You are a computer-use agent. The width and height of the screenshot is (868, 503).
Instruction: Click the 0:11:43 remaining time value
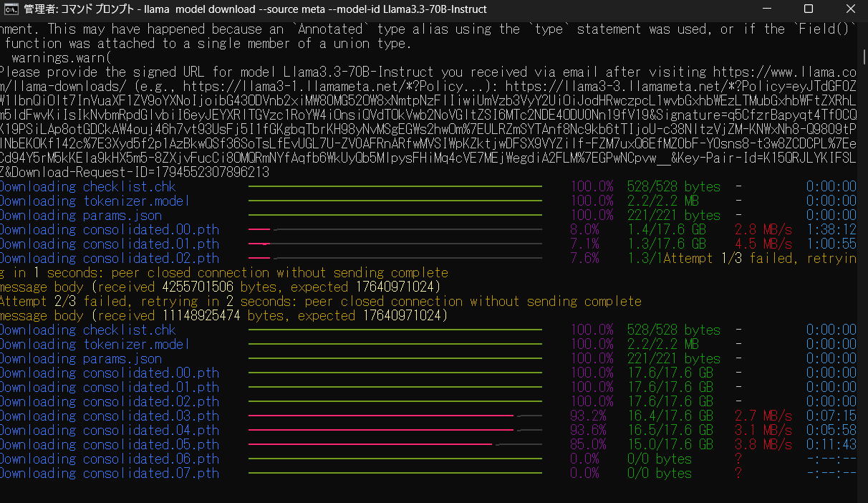[831, 445]
